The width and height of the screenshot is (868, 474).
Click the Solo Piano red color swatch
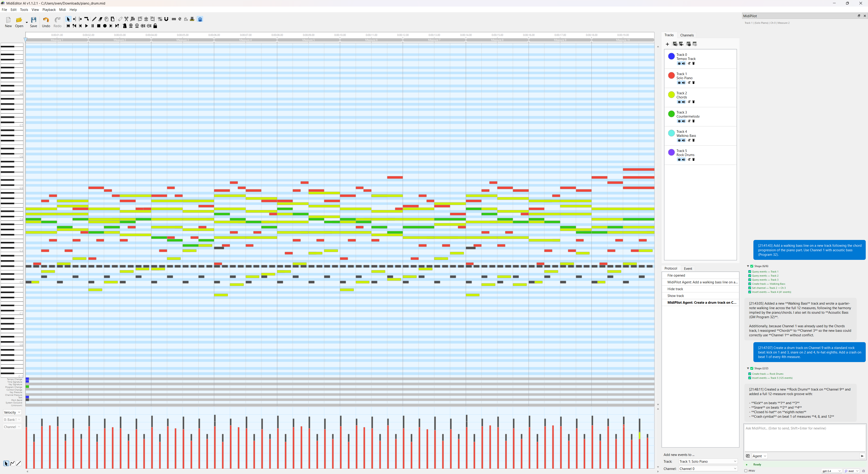(671, 76)
